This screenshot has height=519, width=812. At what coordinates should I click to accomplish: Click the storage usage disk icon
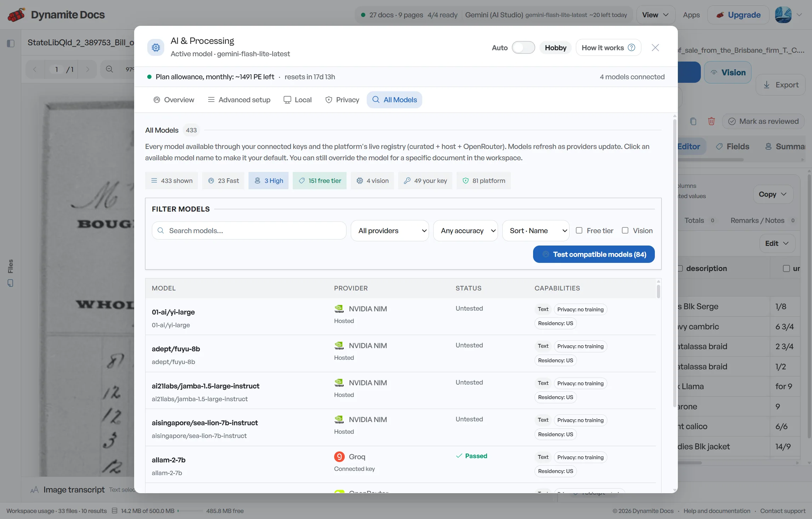(x=114, y=511)
